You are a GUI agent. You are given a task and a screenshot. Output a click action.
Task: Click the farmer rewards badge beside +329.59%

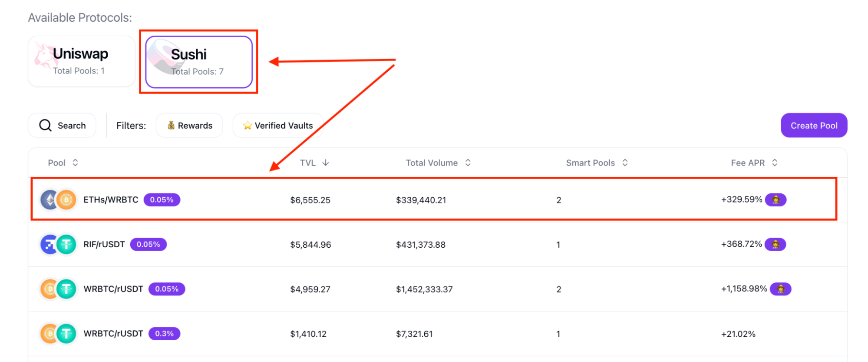pos(776,200)
